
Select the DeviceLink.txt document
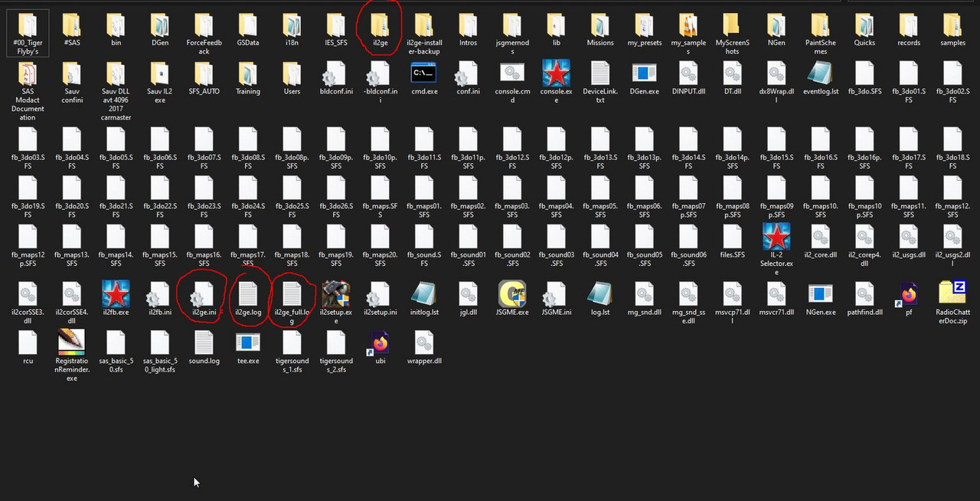600,83
